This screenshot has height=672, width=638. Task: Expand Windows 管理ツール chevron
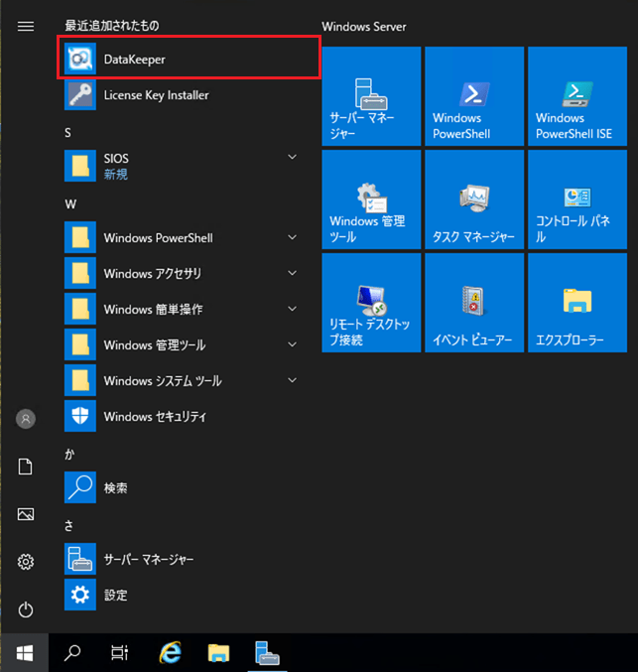(x=293, y=344)
